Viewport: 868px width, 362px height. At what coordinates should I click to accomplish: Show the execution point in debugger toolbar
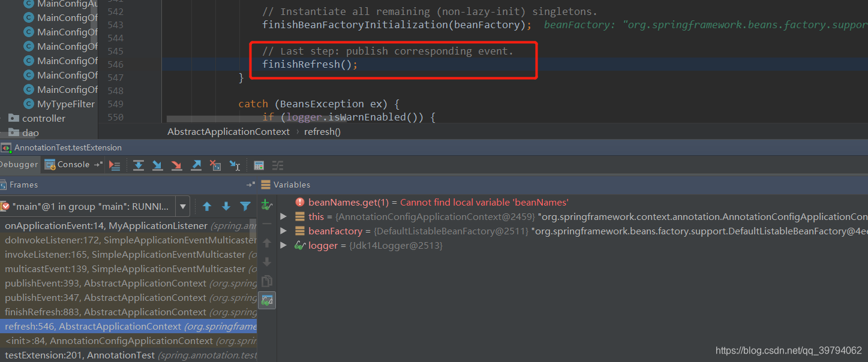coord(115,165)
